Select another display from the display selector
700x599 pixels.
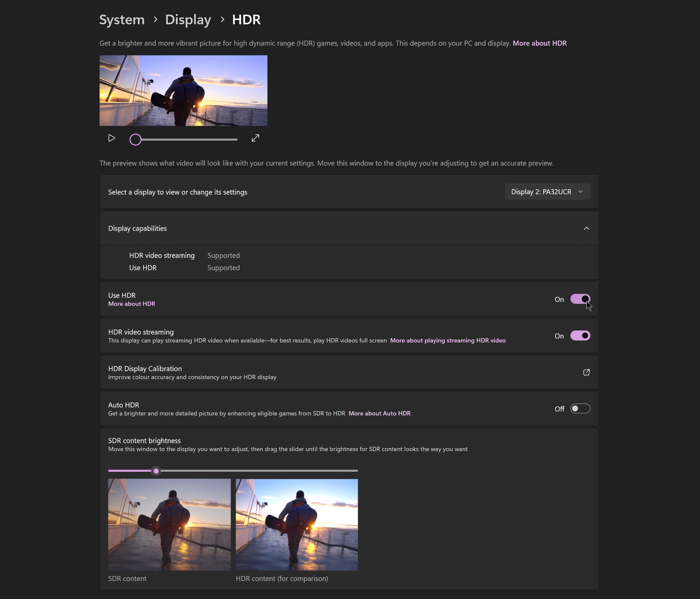pos(547,192)
